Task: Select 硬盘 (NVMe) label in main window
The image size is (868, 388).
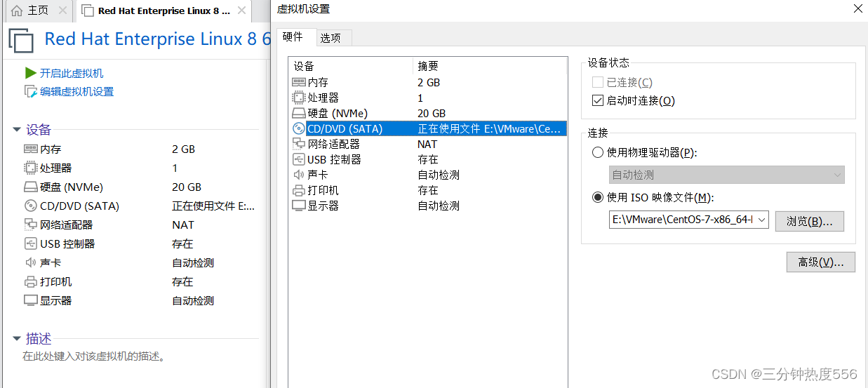Action: [72, 187]
